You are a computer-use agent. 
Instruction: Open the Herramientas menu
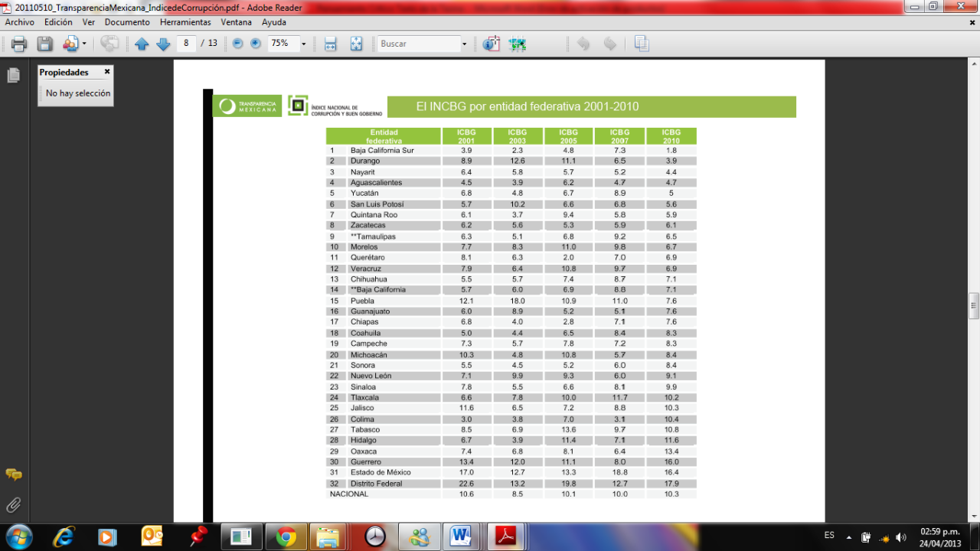click(185, 22)
